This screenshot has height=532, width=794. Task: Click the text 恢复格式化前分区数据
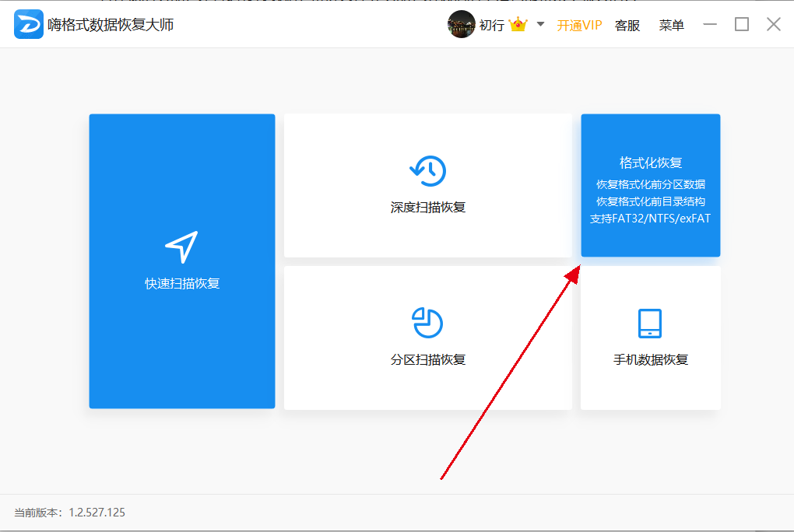tap(651, 184)
